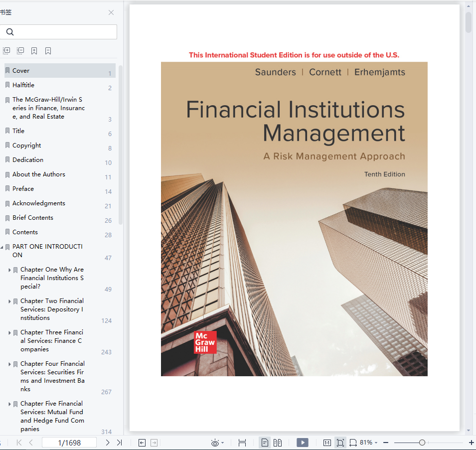Go to the Contents bookmark
Viewport: 476px width, 450px height.
(x=60, y=232)
